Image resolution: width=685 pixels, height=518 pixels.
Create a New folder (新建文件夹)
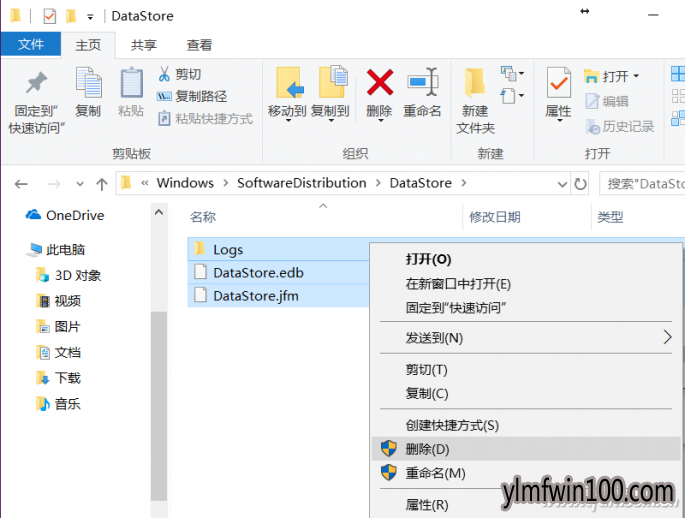(x=476, y=101)
